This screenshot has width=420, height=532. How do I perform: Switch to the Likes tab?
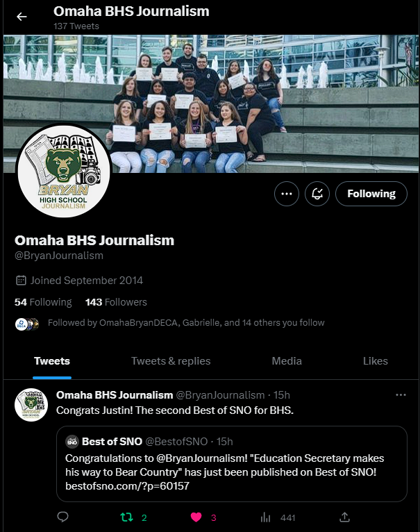point(375,361)
